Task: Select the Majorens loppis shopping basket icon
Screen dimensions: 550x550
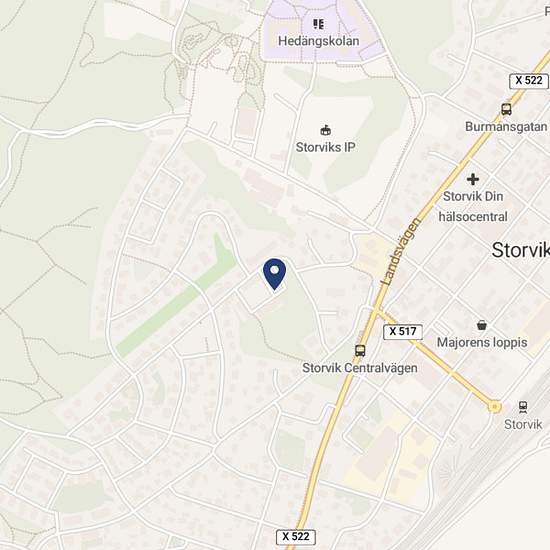Action: pyautogui.click(x=482, y=325)
